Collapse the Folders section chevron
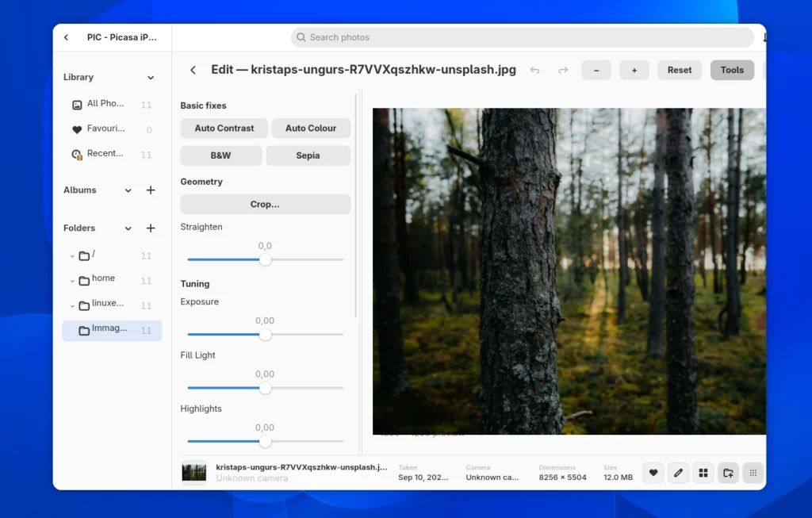The image size is (812, 518). tap(128, 228)
